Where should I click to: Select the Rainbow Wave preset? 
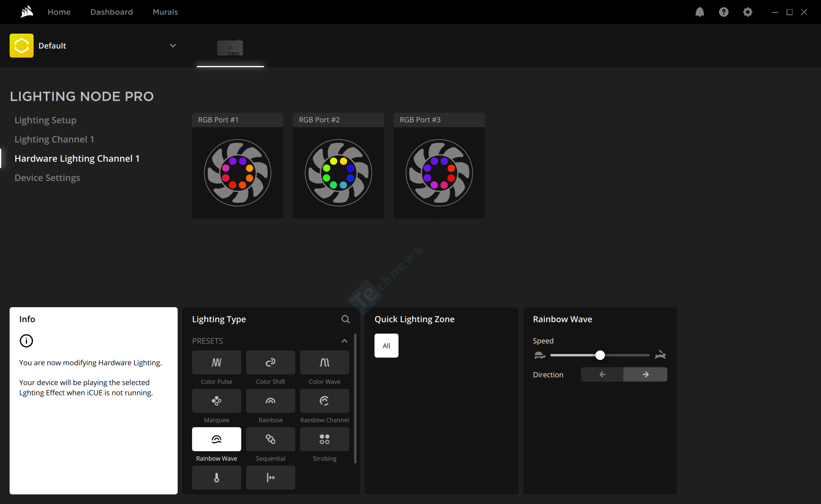[216, 439]
